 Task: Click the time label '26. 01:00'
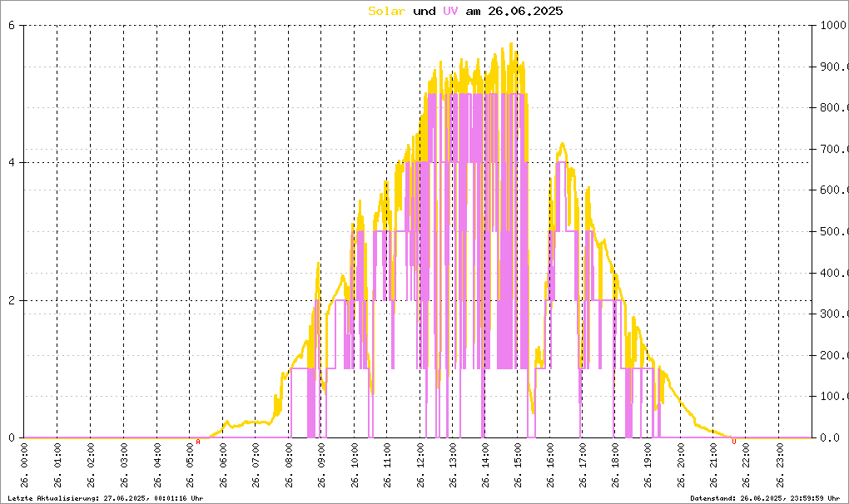[58, 466]
